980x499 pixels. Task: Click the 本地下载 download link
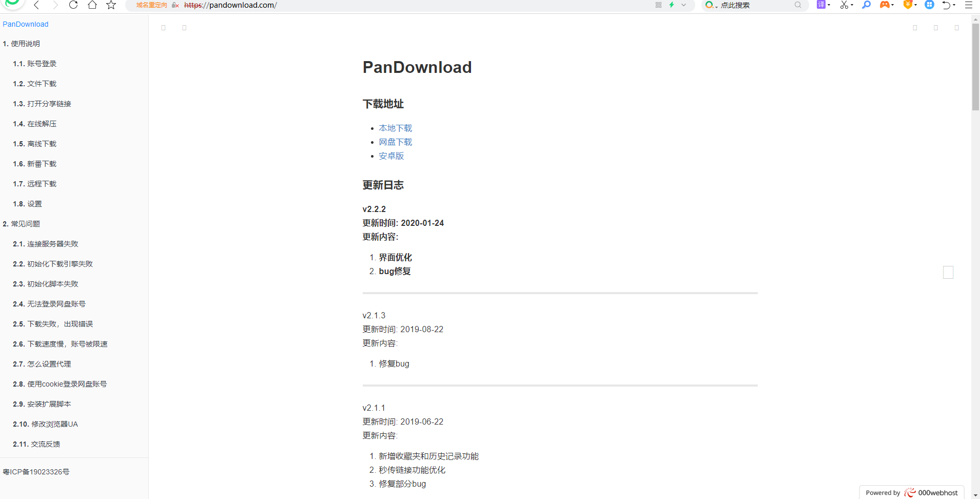396,128
